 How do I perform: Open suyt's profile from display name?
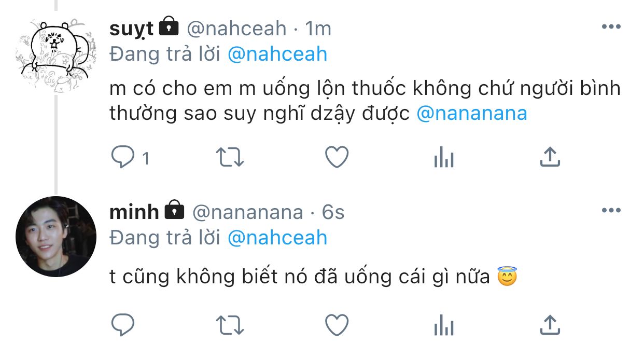(131, 29)
